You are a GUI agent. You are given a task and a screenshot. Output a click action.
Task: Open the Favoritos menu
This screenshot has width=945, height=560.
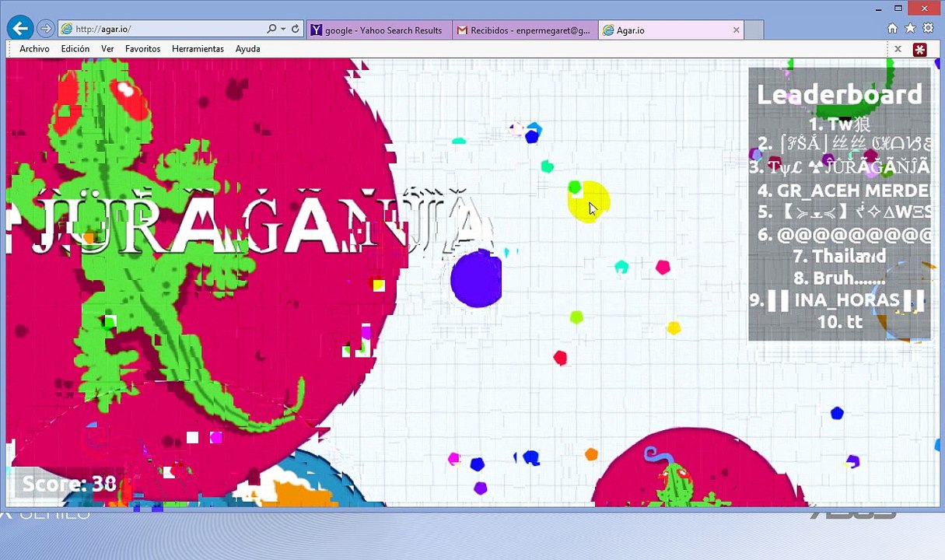[x=142, y=49]
